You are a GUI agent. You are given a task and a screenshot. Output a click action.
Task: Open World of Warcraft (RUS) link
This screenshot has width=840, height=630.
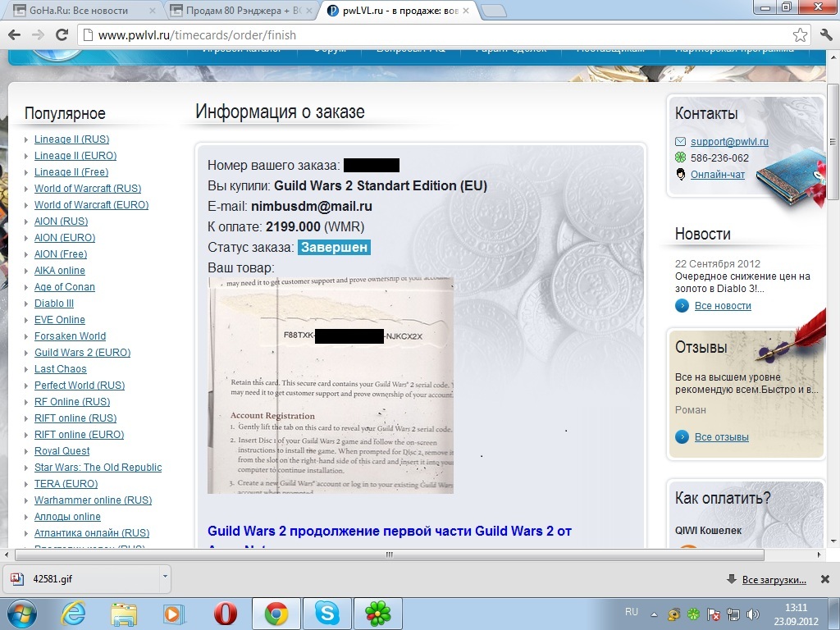[x=88, y=189]
